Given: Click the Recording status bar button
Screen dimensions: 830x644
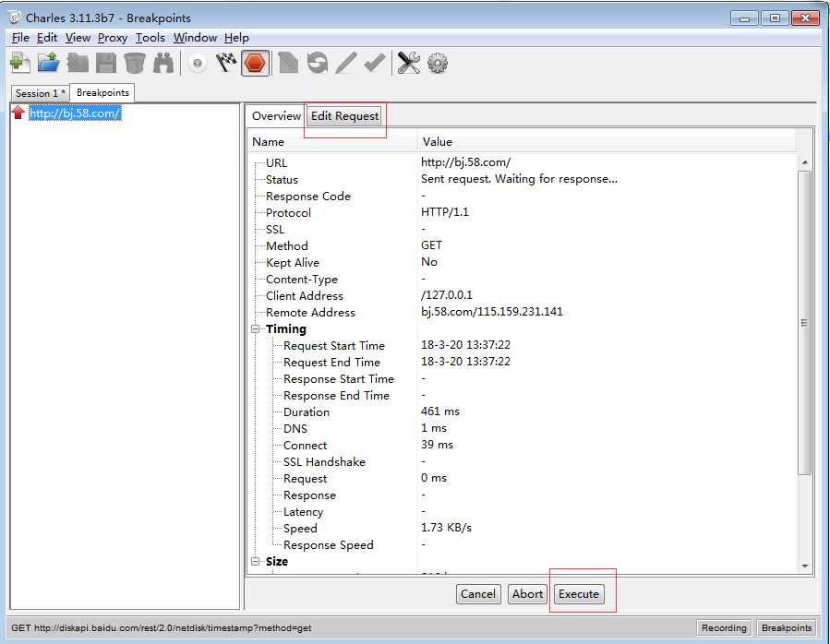Looking at the screenshot, I should tap(724, 627).
